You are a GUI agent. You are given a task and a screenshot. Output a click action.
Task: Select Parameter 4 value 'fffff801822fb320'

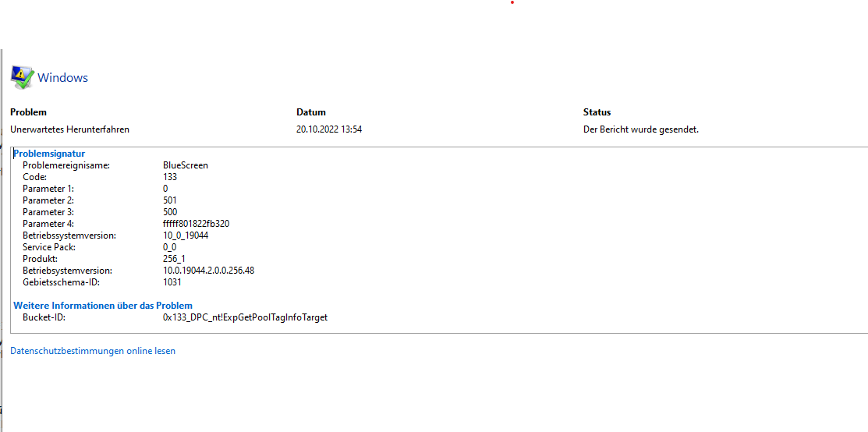196,224
